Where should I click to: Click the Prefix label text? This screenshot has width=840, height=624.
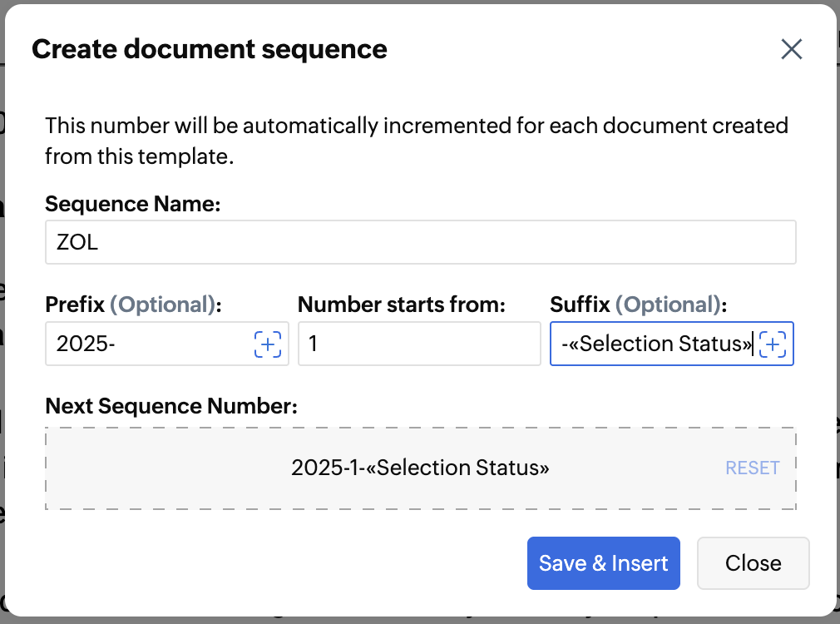click(76, 305)
